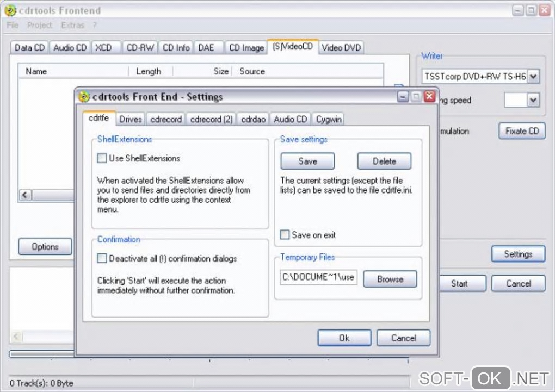Select the Cygwin tab

tap(329, 119)
